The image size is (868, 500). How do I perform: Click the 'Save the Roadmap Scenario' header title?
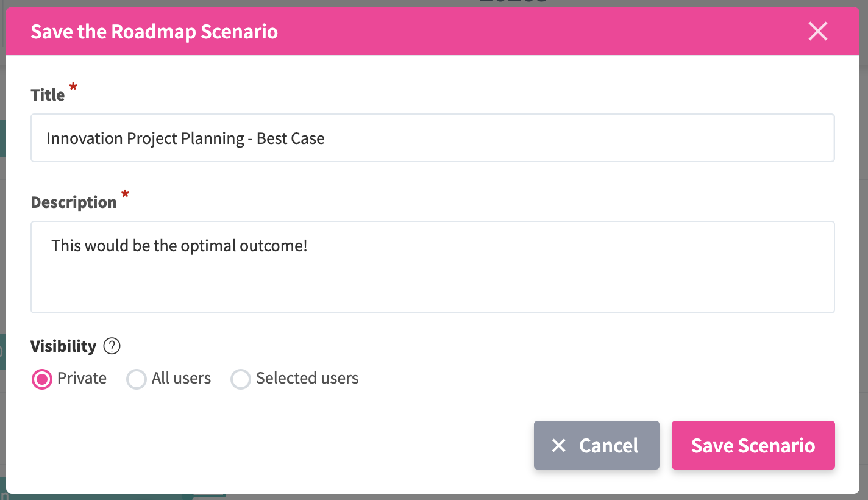click(154, 32)
